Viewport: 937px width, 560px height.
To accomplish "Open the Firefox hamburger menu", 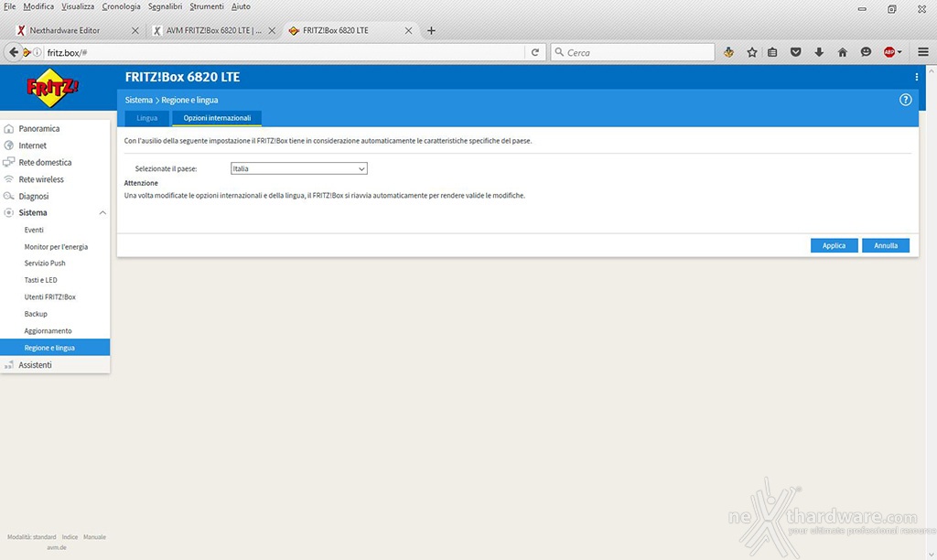I will (x=922, y=52).
